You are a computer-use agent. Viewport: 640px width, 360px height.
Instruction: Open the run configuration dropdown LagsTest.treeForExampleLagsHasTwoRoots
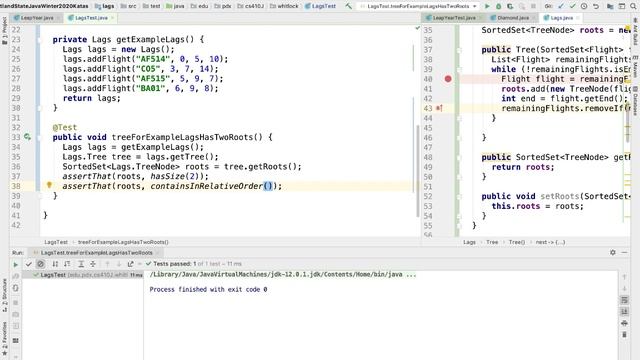click(x=418, y=6)
